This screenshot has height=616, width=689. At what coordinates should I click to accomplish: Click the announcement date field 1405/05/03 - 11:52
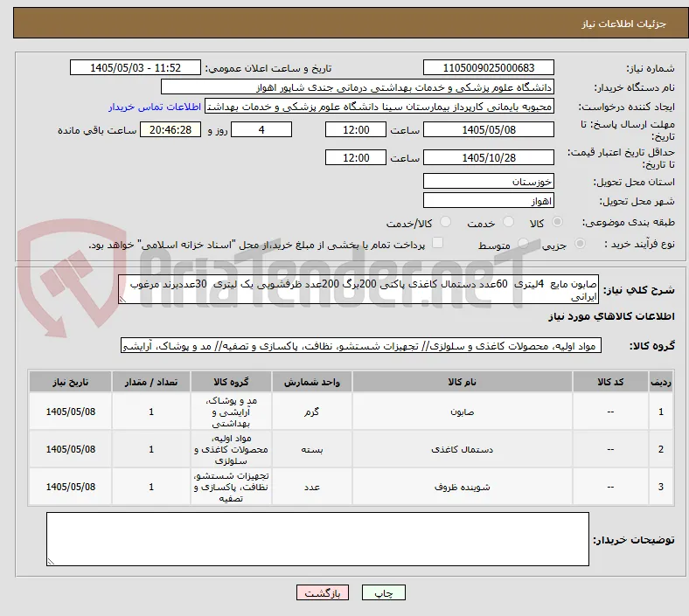point(136,67)
